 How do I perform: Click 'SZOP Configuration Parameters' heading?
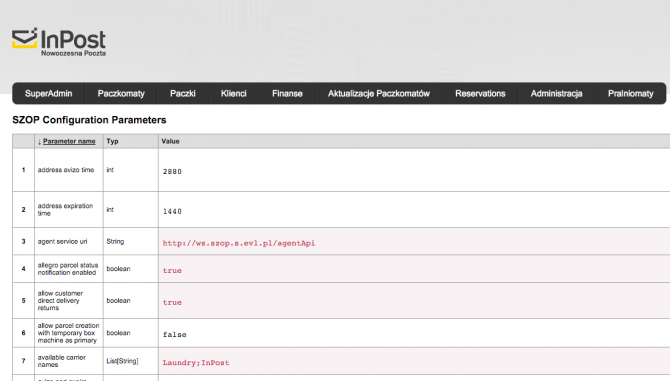pyautogui.click(x=89, y=120)
